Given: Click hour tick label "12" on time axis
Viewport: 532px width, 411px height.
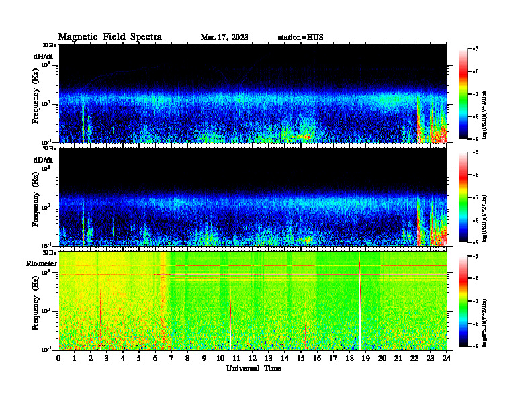Looking at the screenshot, I should tap(253, 358).
